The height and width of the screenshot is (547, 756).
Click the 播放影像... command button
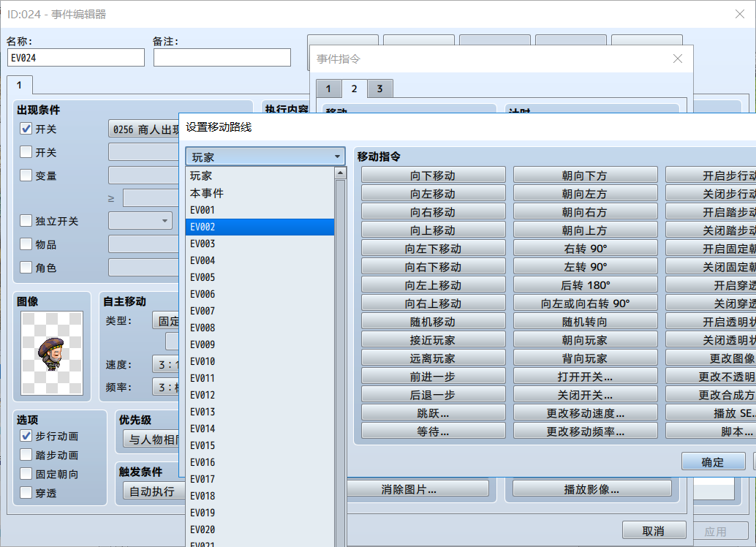592,489
